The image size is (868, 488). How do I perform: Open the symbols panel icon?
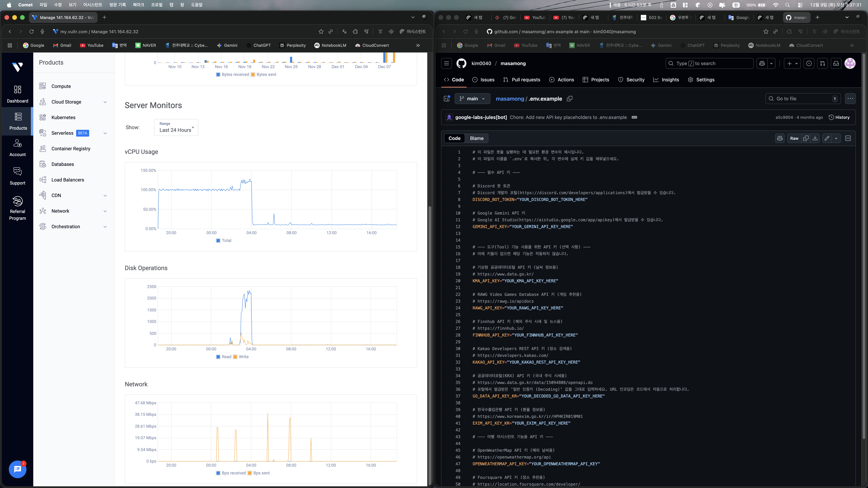click(x=848, y=138)
